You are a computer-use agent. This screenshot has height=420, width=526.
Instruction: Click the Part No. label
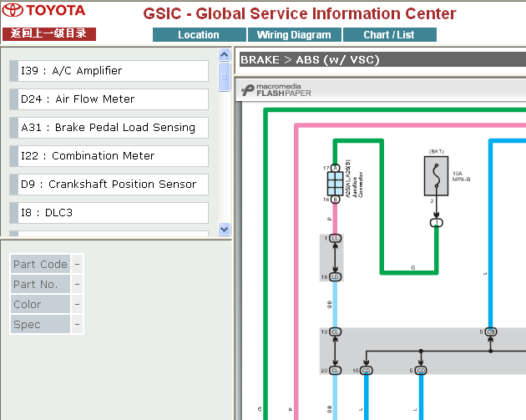tap(40, 285)
